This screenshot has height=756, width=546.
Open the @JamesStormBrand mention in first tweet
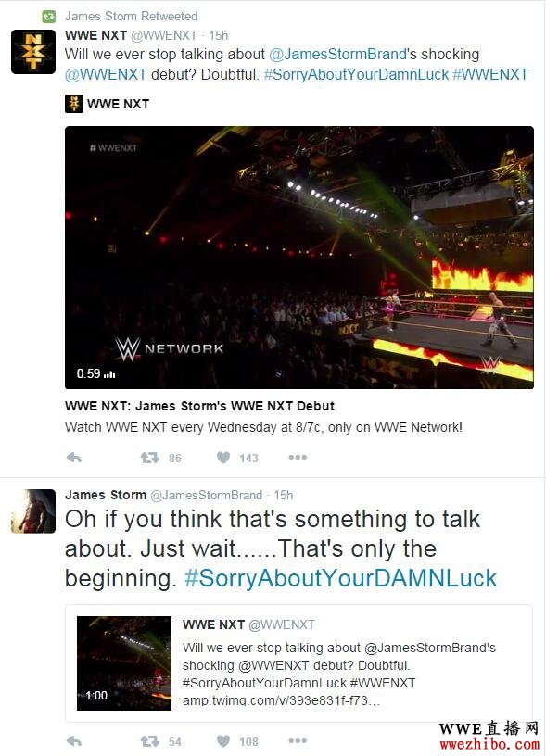tap(337, 54)
